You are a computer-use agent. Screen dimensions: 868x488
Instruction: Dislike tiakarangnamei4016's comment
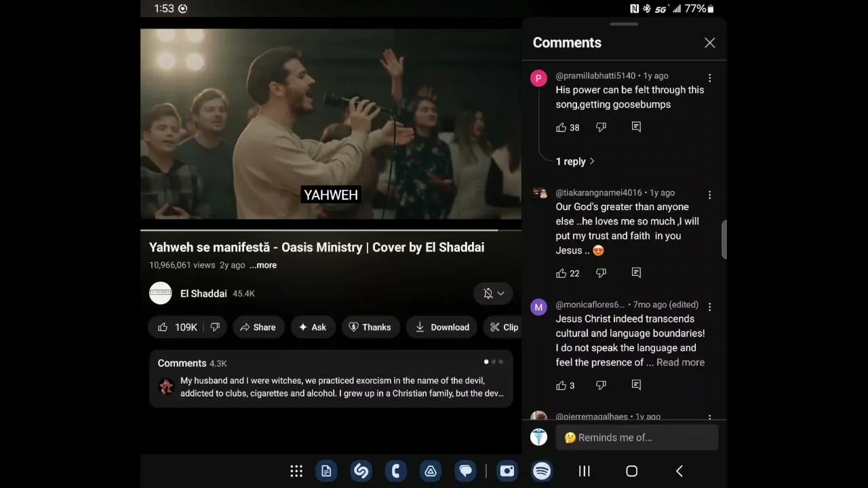point(601,273)
